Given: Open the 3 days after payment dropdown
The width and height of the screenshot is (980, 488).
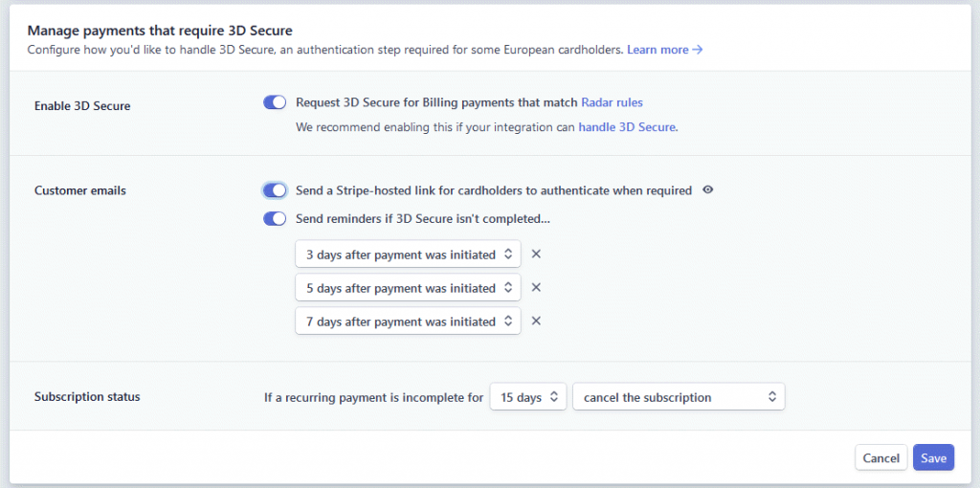Looking at the screenshot, I should pos(408,255).
